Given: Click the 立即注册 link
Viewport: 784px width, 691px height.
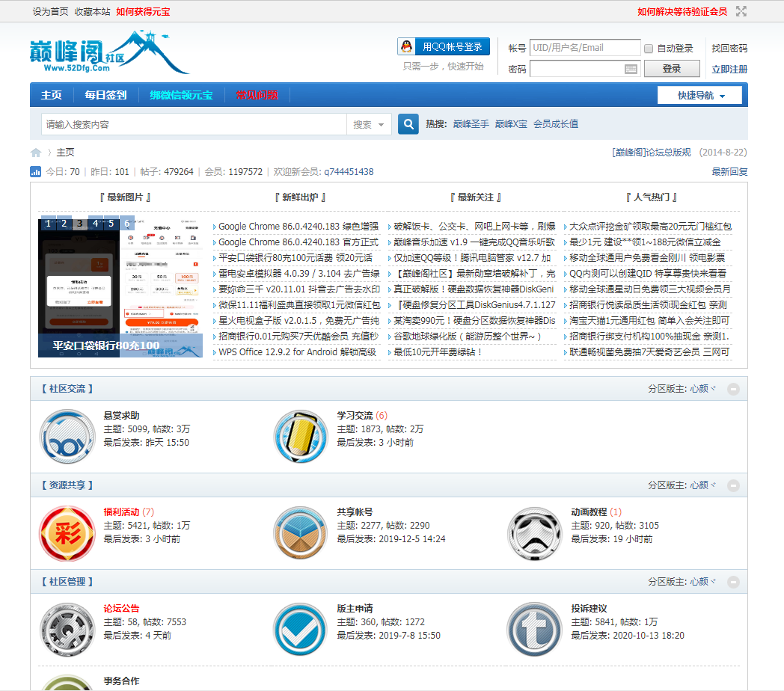Looking at the screenshot, I should 729,70.
